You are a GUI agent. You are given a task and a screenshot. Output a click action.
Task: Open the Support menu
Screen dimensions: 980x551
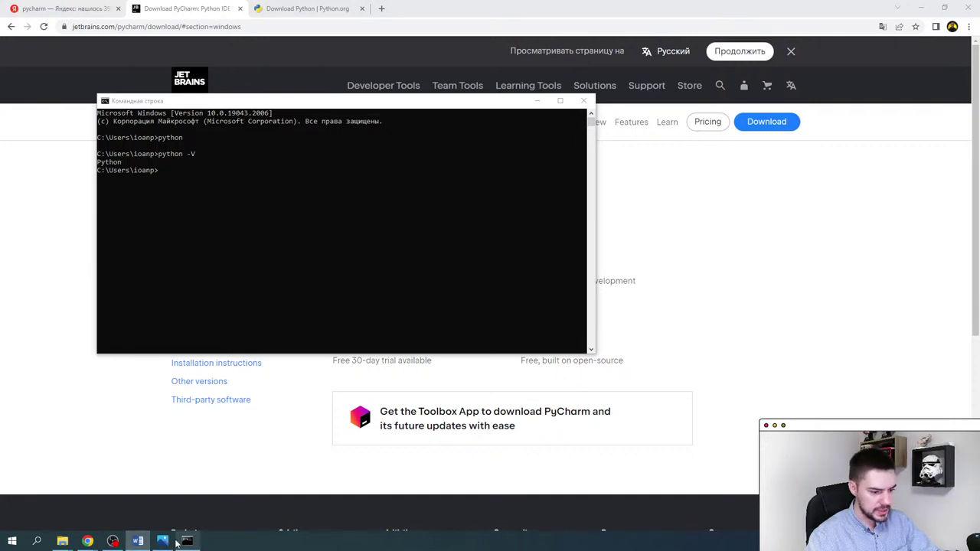click(x=646, y=86)
